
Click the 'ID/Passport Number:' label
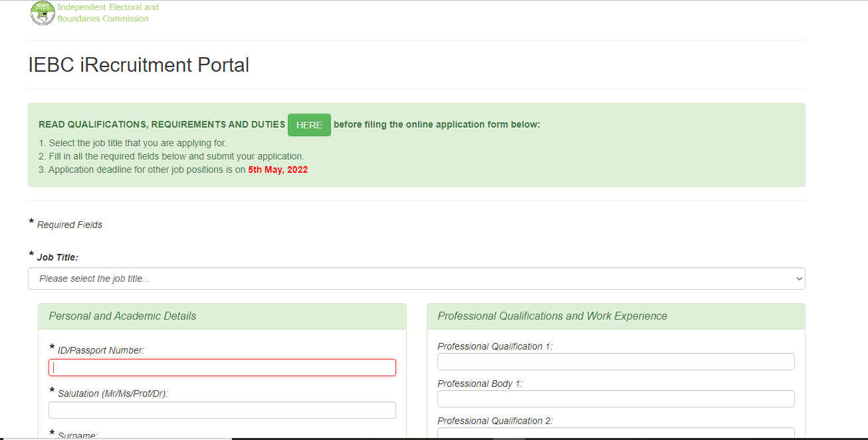coord(101,350)
